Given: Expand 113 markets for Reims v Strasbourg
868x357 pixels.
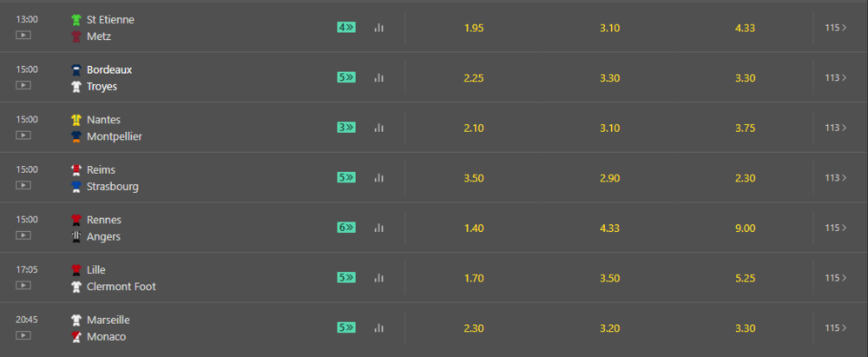Looking at the screenshot, I should [835, 178].
